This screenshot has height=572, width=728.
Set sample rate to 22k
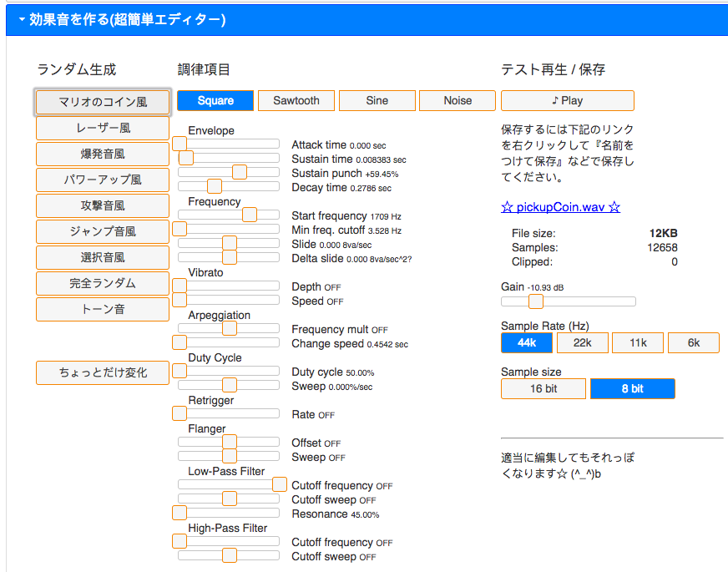(582, 342)
